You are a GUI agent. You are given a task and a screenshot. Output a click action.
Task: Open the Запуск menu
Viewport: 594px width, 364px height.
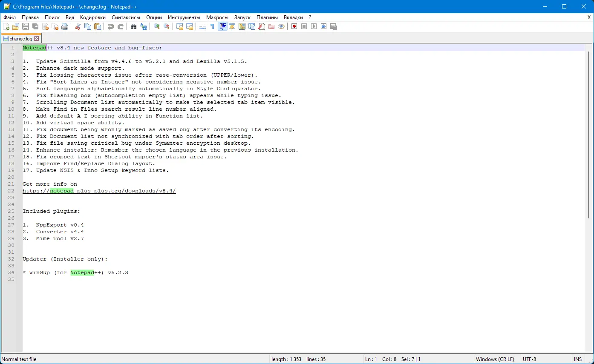(242, 17)
